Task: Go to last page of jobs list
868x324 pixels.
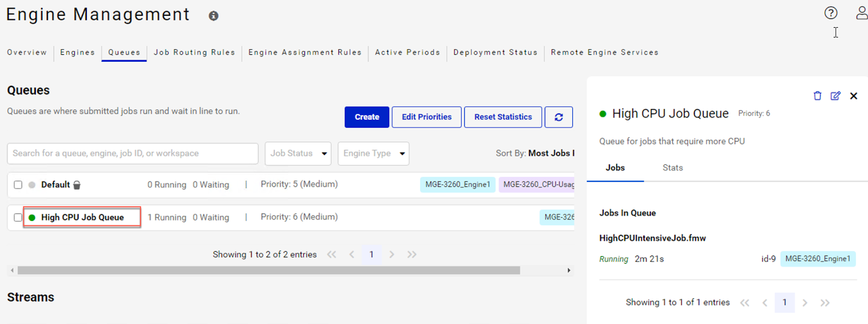Action: tap(825, 303)
